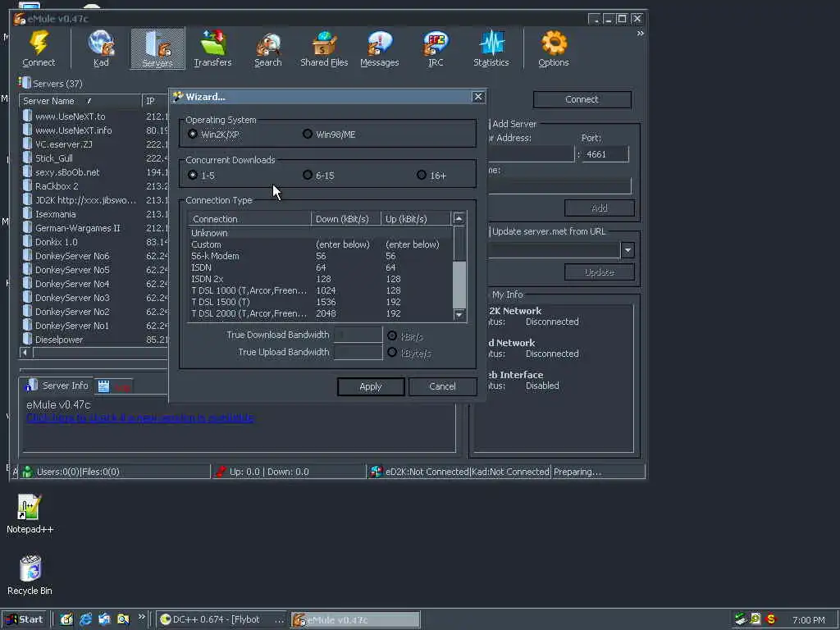Open the Start menu
The height and width of the screenshot is (630, 840).
pyautogui.click(x=25, y=619)
